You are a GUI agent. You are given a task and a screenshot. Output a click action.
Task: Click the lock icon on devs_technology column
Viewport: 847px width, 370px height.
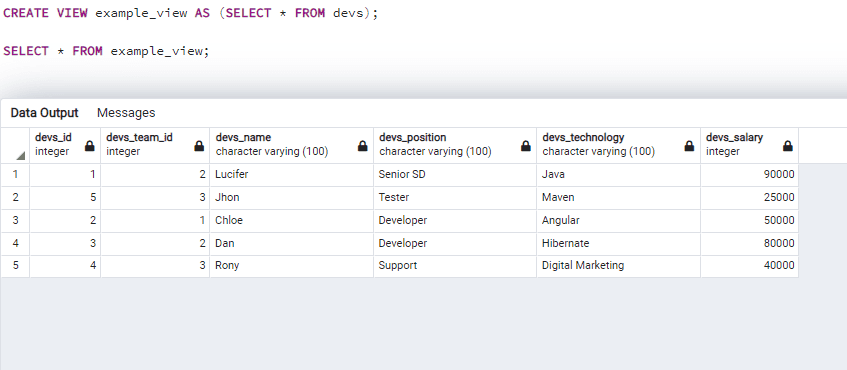click(x=689, y=146)
